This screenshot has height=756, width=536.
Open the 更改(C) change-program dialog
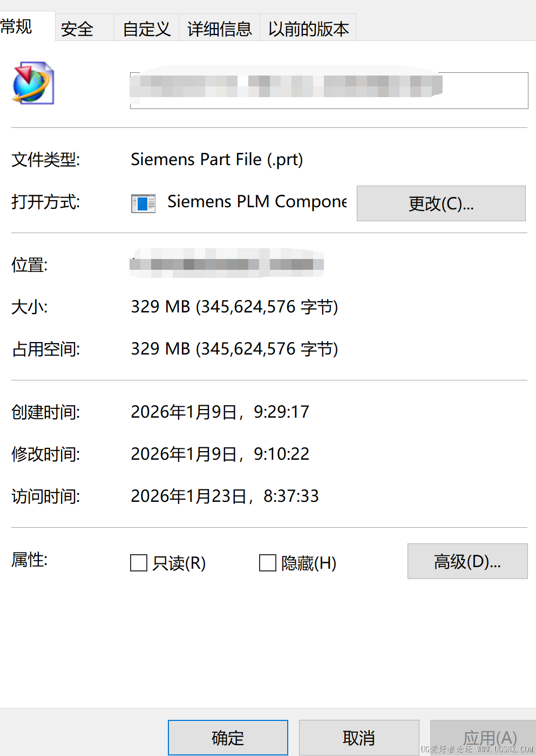441,203
